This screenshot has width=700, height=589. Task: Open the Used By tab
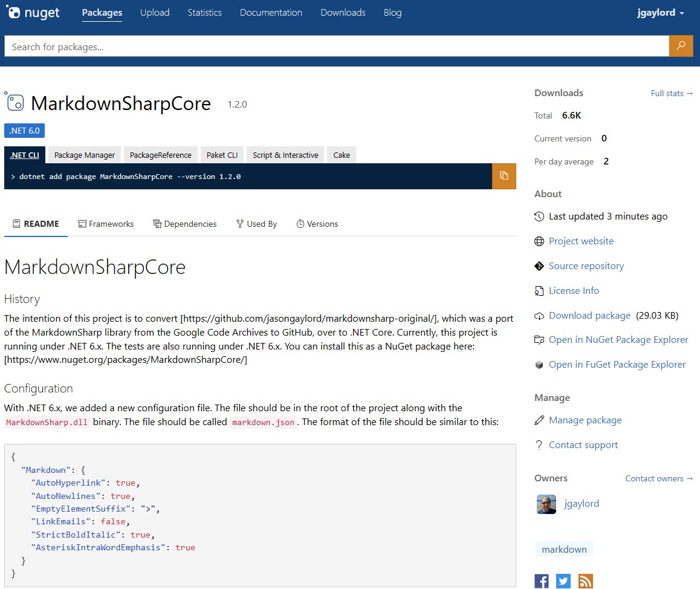[256, 224]
